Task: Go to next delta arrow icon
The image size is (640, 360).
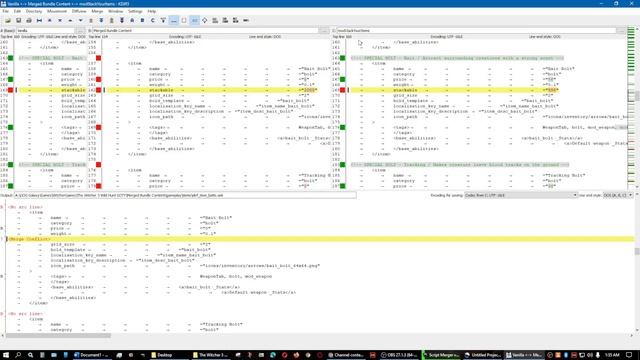Action: click(x=80, y=20)
